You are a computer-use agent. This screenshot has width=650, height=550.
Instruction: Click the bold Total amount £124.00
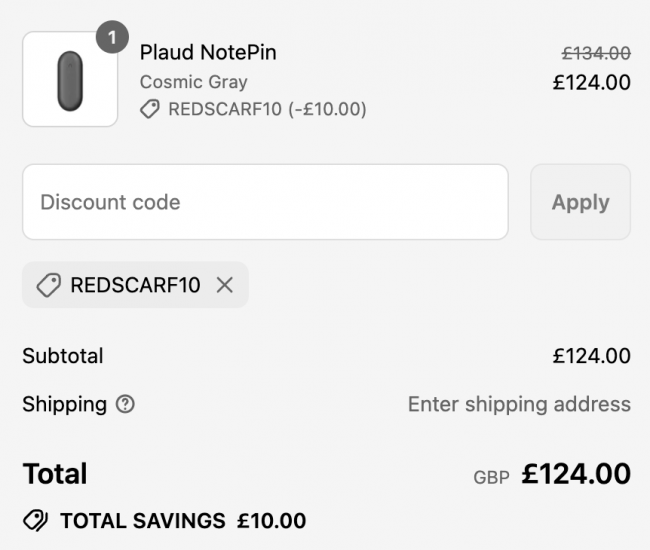(576, 474)
